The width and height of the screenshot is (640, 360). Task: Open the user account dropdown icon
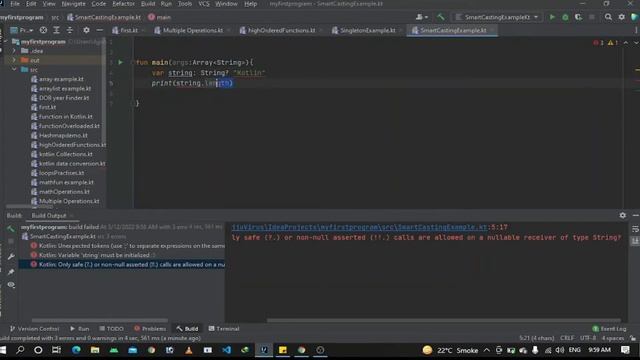point(422,17)
